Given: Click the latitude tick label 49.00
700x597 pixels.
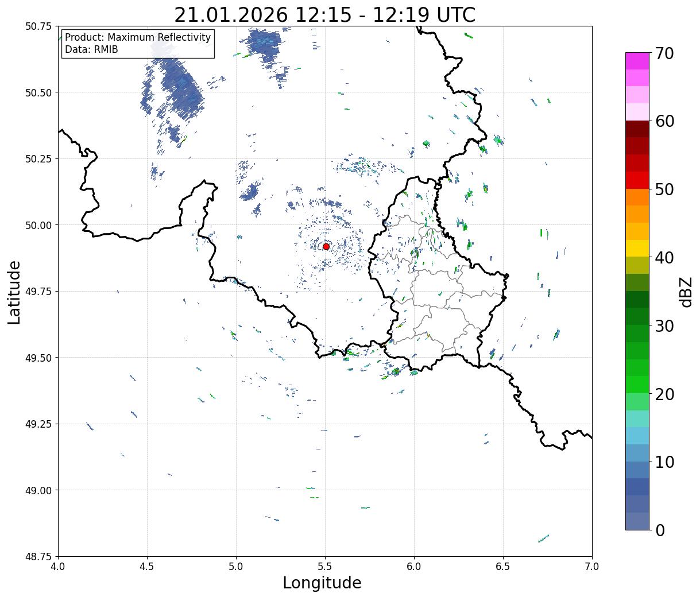Looking at the screenshot, I should 38,490.
